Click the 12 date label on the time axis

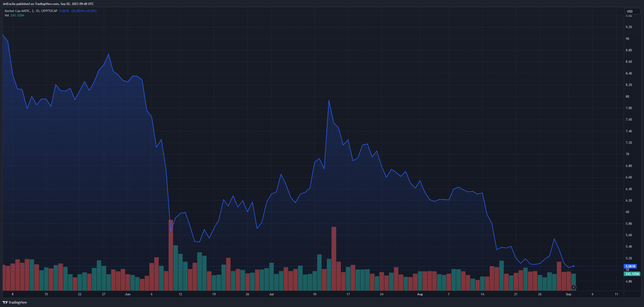point(180,294)
